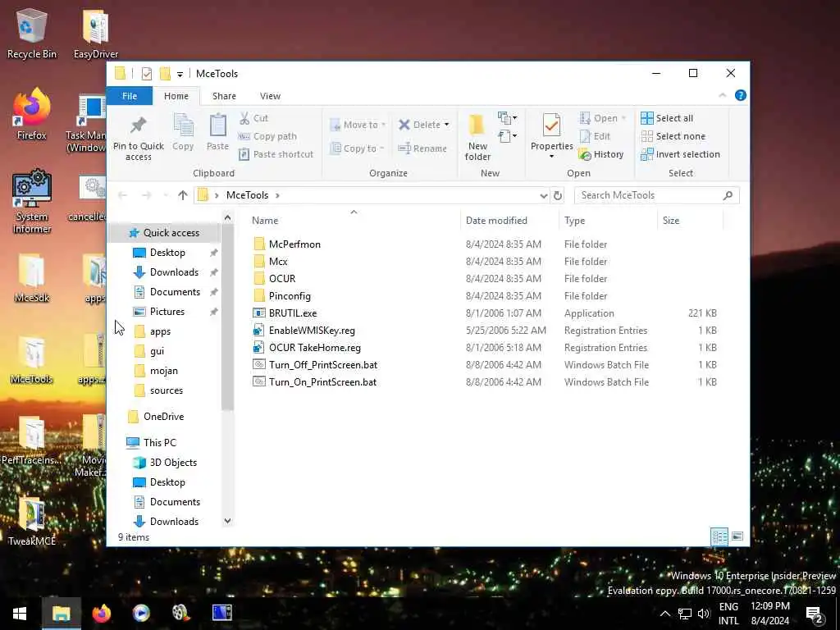Switch to Large icons view layout icon
This screenshot has height=630, width=840.
tap(737, 536)
